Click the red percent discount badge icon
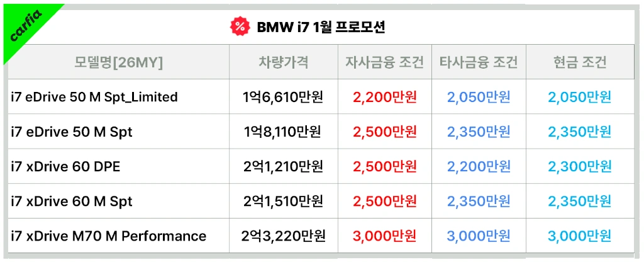 240,27
